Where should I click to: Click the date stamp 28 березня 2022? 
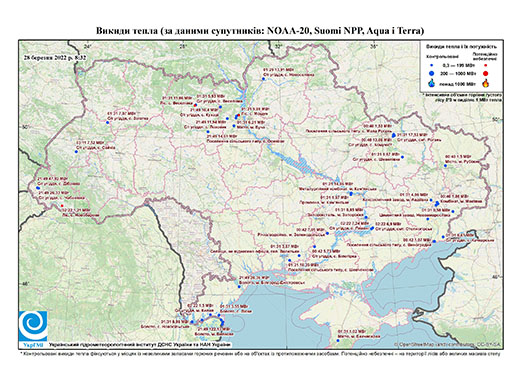[x=55, y=57]
